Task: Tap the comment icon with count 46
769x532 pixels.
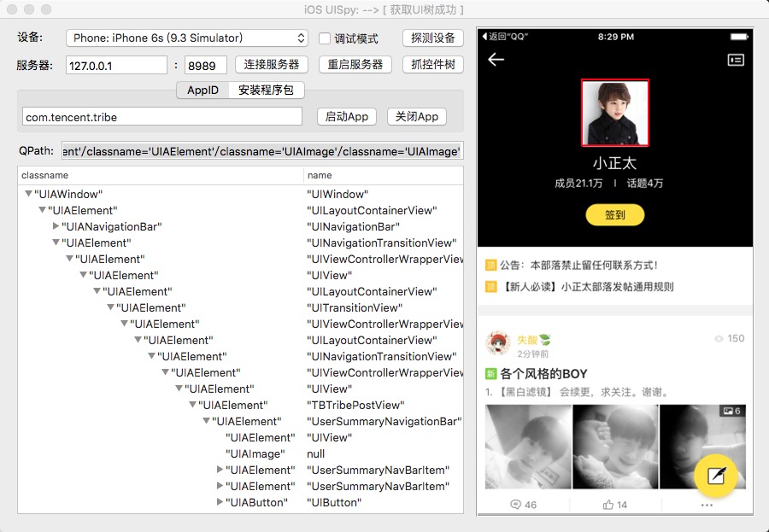Action: point(515,504)
